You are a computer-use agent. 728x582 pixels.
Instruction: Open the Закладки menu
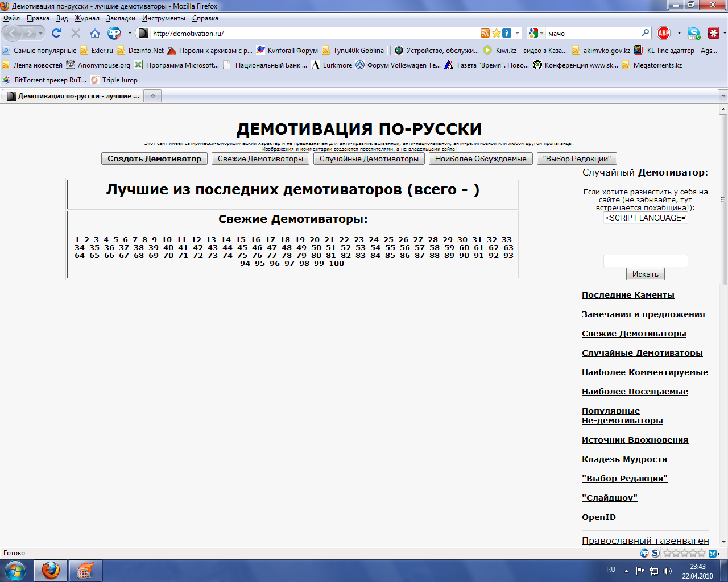click(x=121, y=18)
